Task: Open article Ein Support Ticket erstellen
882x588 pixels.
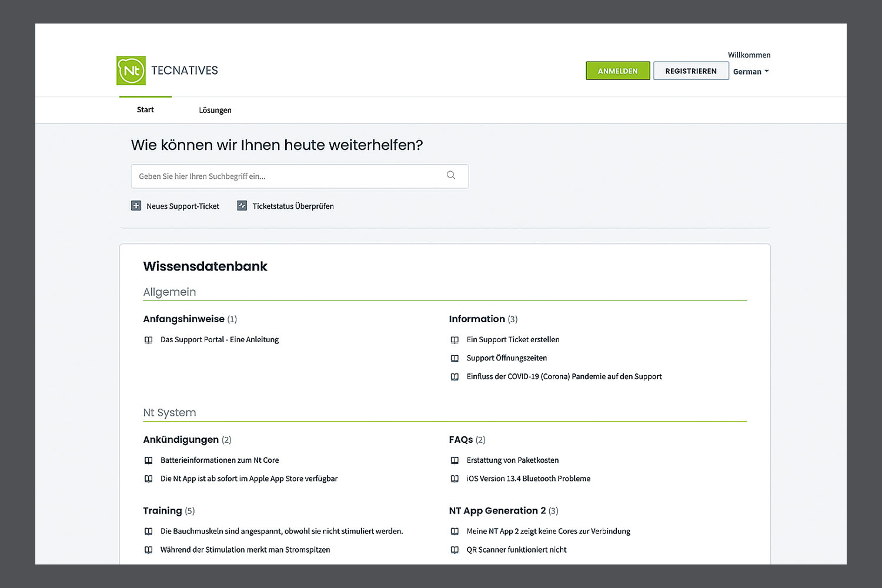Action: click(x=513, y=340)
